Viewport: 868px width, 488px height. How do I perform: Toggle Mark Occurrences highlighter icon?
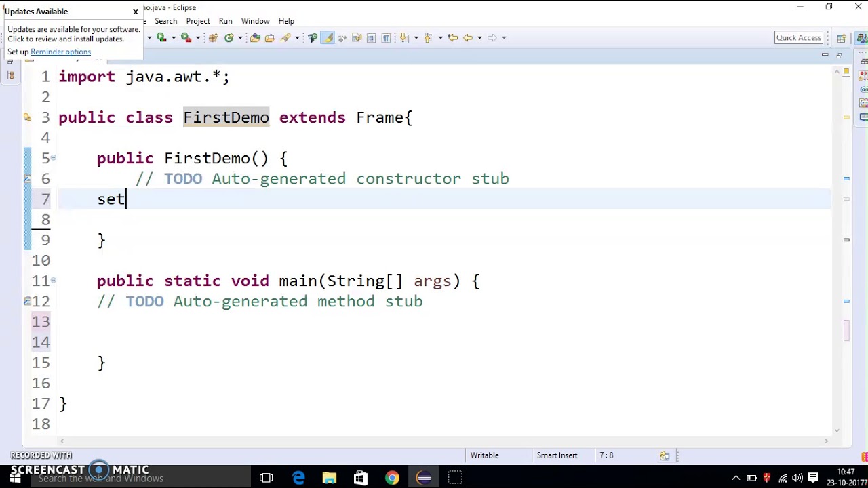click(x=328, y=37)
